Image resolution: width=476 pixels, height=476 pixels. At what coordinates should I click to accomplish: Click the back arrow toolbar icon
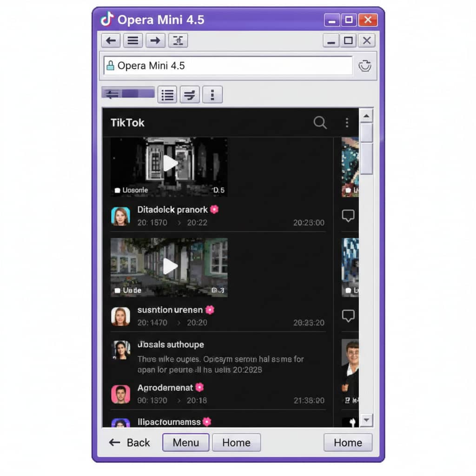[x=111, y=40]
